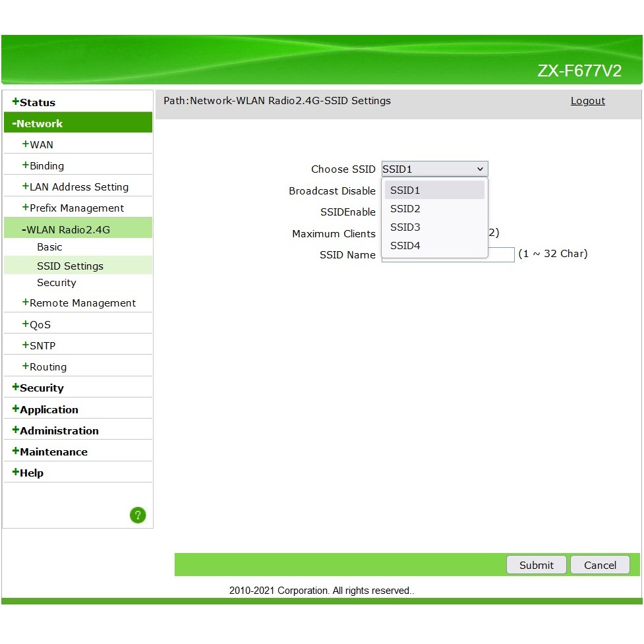
Task: Expand the Administration section
Action: 59,430
